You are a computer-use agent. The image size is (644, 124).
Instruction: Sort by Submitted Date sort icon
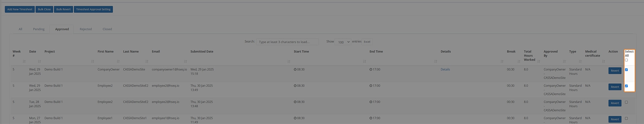point(289,61)
